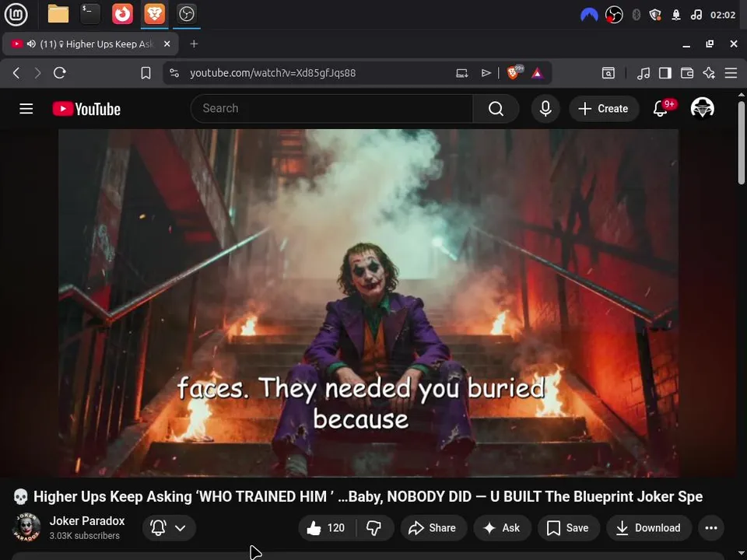
Task: Pause the video by clicking the player
Action: point(368,303)
